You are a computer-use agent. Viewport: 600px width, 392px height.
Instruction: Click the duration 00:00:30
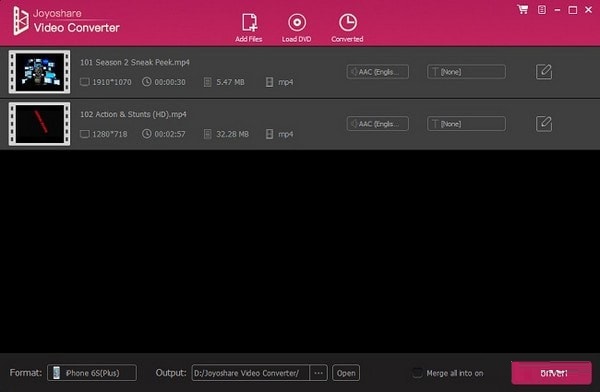click(x=170, y=82)
